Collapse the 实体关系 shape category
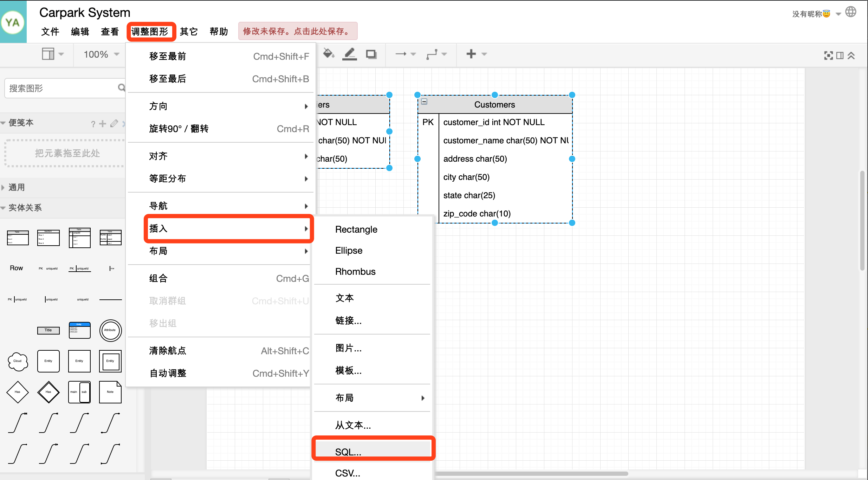The width and height of the screenshot is (868, 480). 25,208
